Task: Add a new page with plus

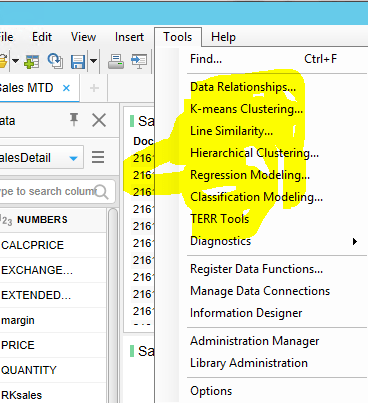Action: (94, 88)
